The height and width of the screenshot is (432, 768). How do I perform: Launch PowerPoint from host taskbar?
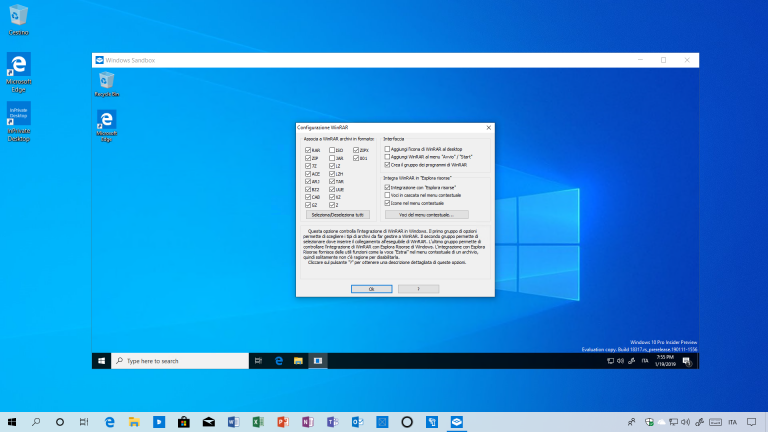coord(283,422)
